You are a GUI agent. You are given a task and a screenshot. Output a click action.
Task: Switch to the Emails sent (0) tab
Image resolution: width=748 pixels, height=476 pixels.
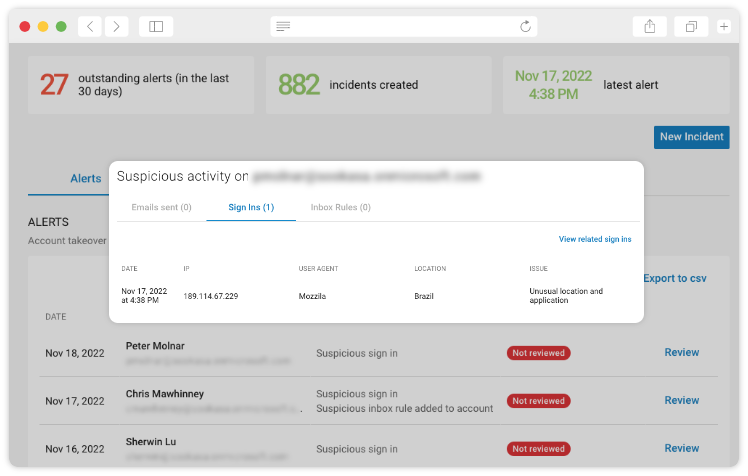(x=161, y=208)
